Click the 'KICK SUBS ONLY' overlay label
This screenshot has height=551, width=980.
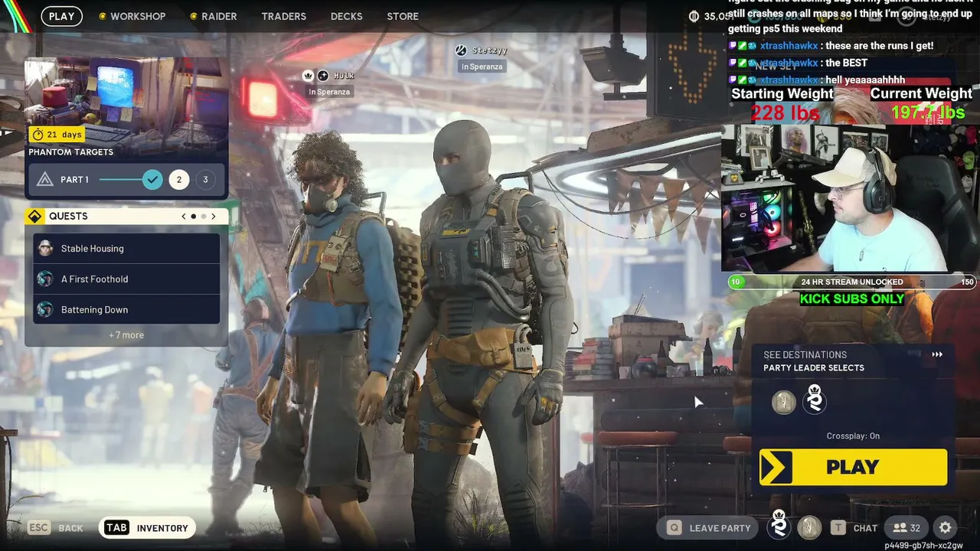(x=852, y=299)
